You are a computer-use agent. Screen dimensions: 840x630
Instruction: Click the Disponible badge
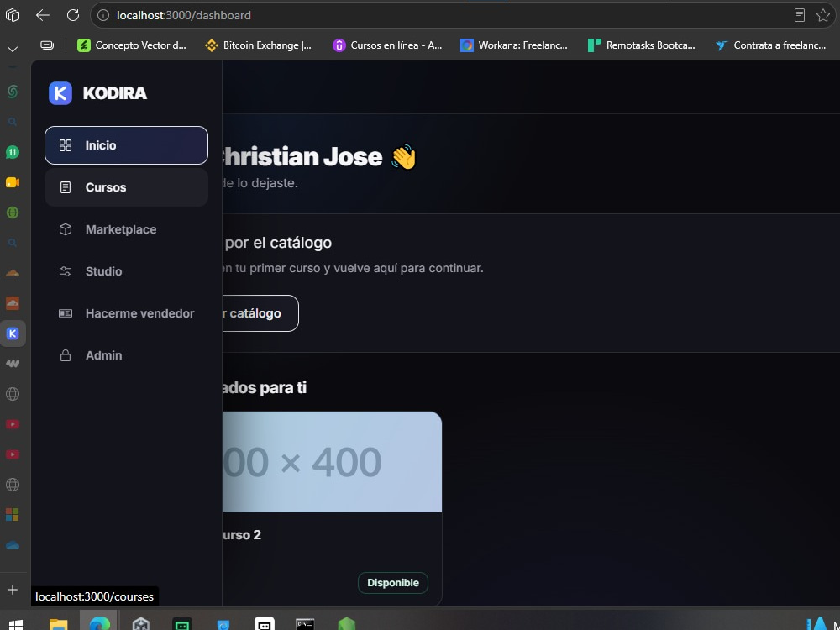click(392, 583)
